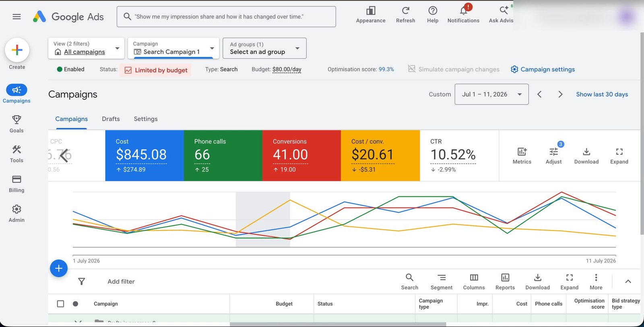Select the yellow Cost / conv. scorecard
The height and width of the screenshot is (327, 644).
380,155
